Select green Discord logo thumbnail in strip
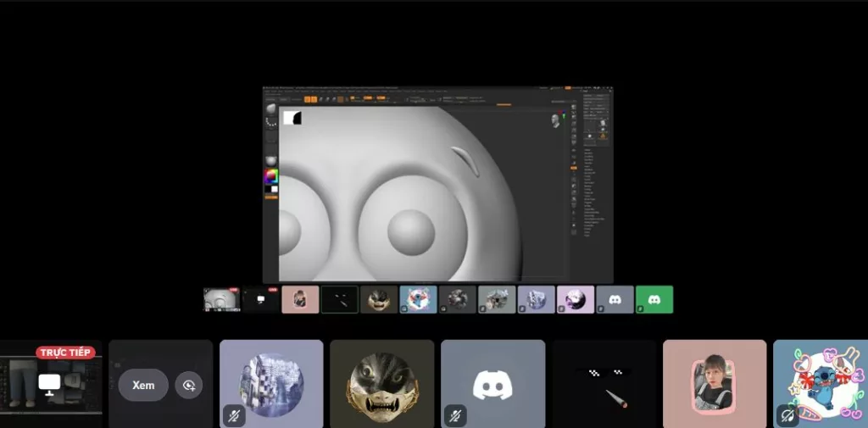Viewport: 868px width, 428px height. pos(654,299)
